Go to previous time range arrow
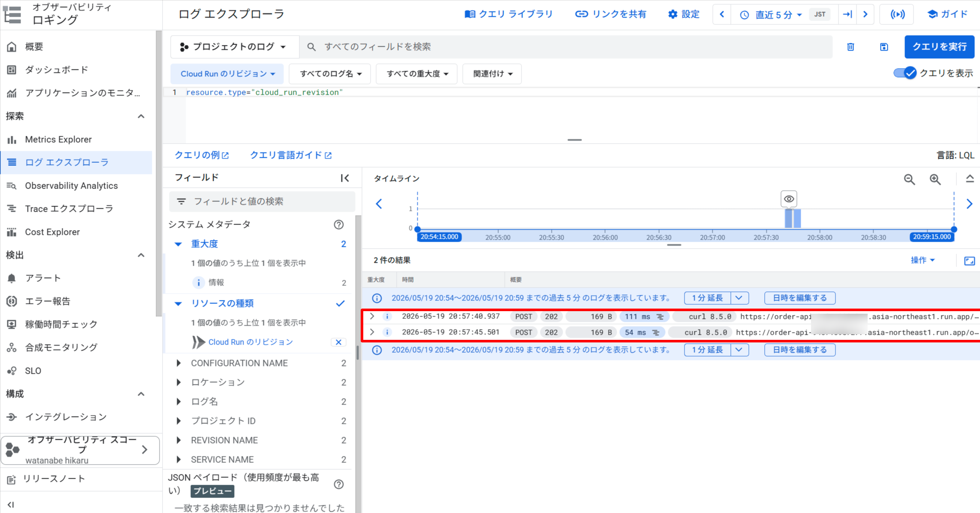Viewport: 980px width, 513px height. tap(722, 15)
